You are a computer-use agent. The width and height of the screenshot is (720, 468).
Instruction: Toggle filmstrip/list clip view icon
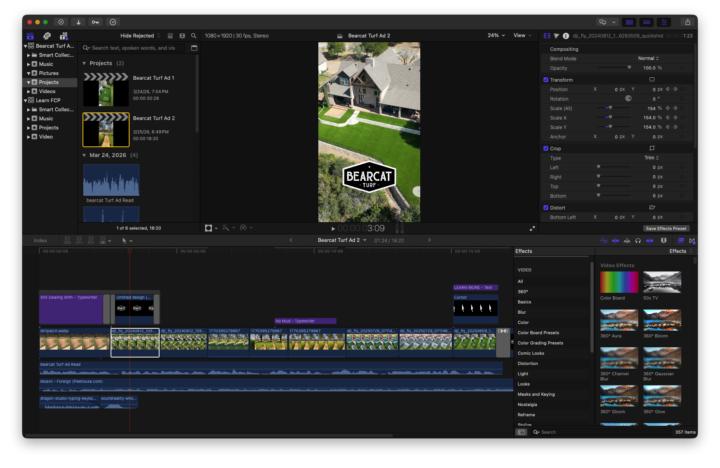click(x=170, y=35)
